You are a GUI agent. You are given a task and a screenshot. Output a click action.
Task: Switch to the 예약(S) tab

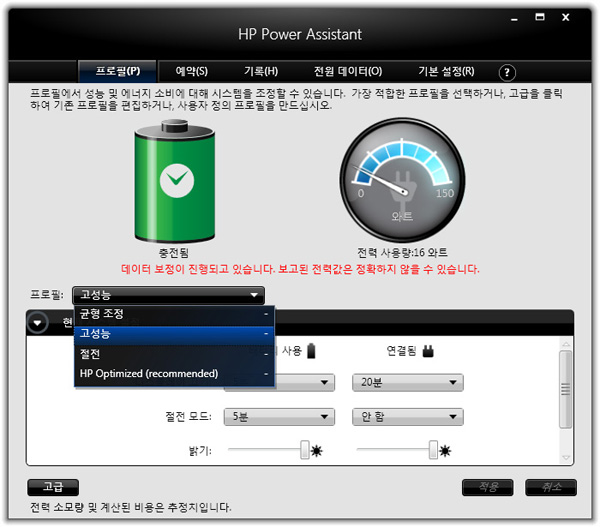tap(191, 71)
